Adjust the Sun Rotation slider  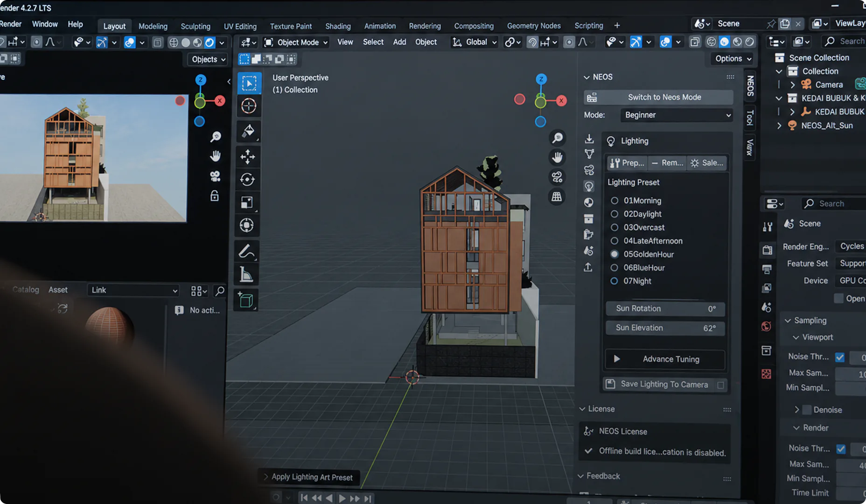pos(665,308)
